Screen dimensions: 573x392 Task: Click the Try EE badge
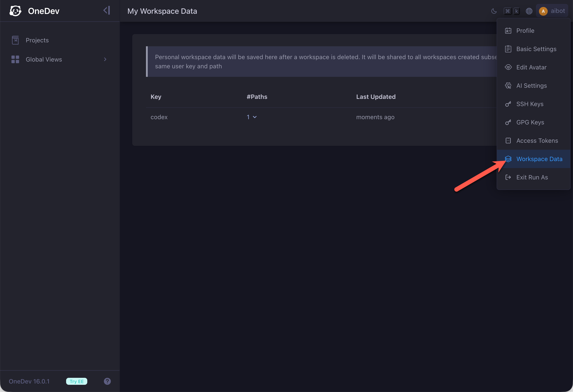tap(77, 381)
